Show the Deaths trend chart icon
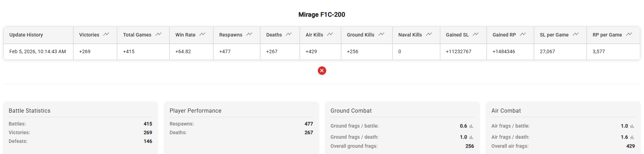 point(289,34)
